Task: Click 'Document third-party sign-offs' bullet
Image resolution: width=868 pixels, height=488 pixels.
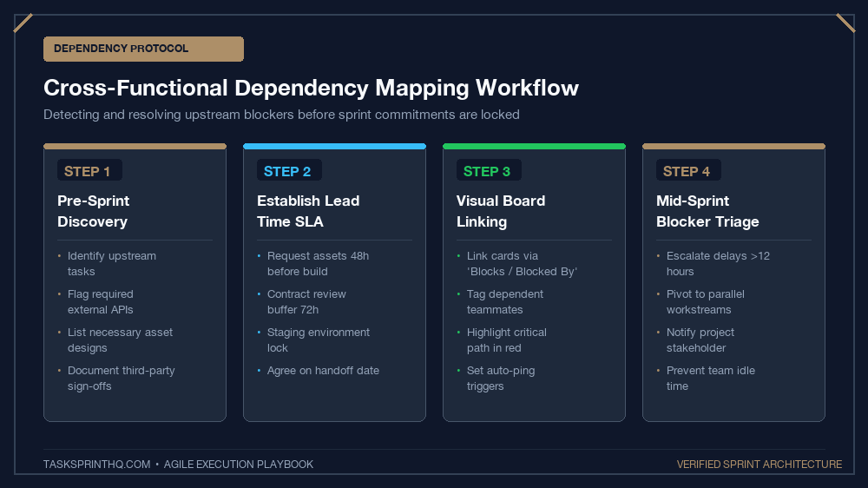Action: (122, 379)
